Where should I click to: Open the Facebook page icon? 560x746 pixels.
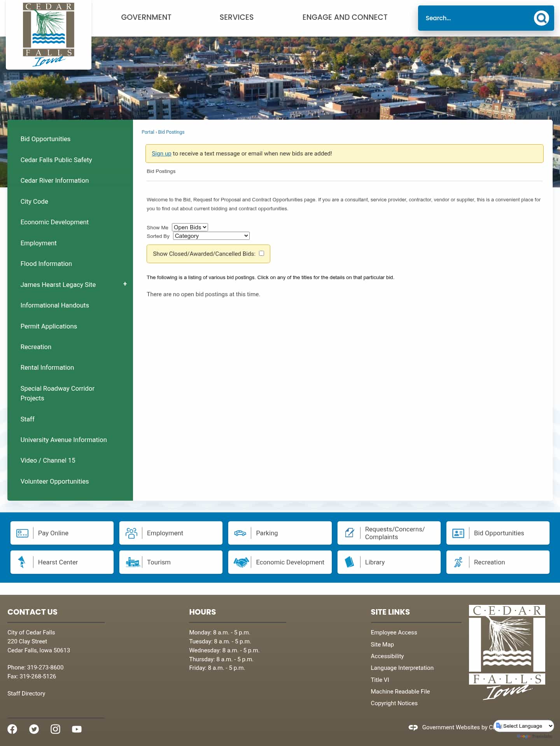tap(12, 729)
